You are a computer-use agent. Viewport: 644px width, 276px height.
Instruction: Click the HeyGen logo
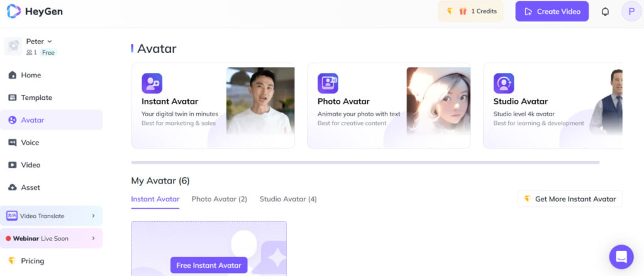pyautogui.click(x=35, y=11)
